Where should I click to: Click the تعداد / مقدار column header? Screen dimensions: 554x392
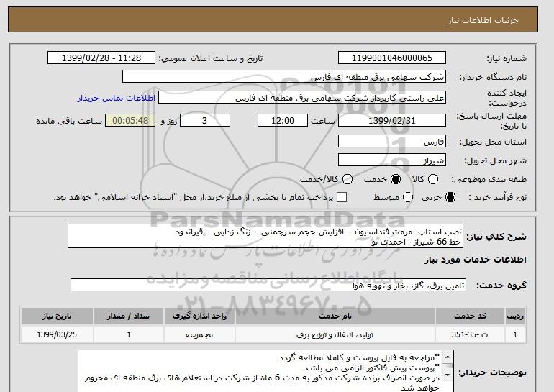pos(129,316)
